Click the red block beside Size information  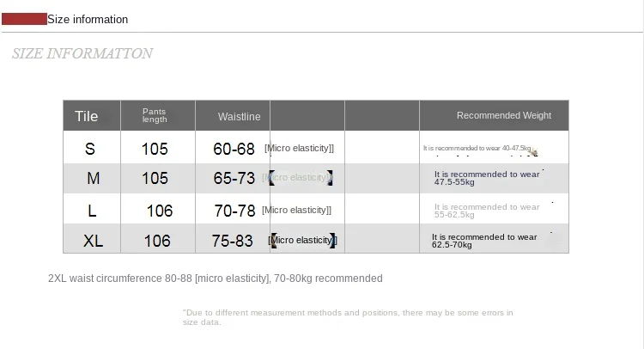coord(24,19)
